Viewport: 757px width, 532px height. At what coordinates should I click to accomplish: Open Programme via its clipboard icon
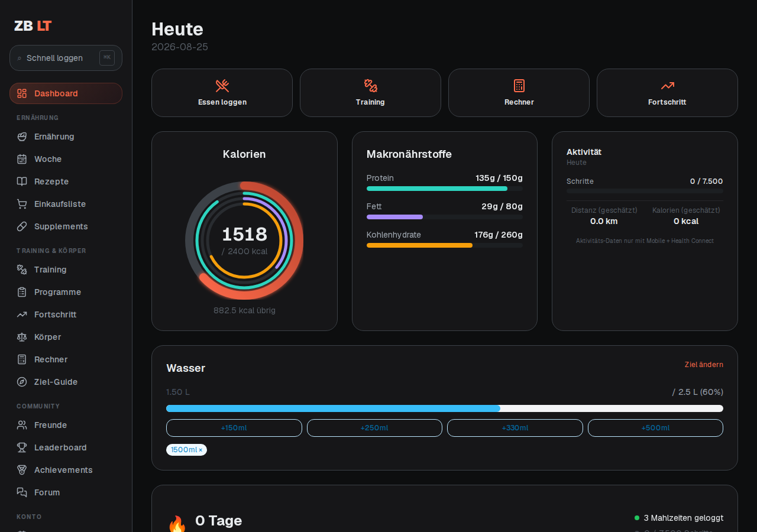pos(22,292)
